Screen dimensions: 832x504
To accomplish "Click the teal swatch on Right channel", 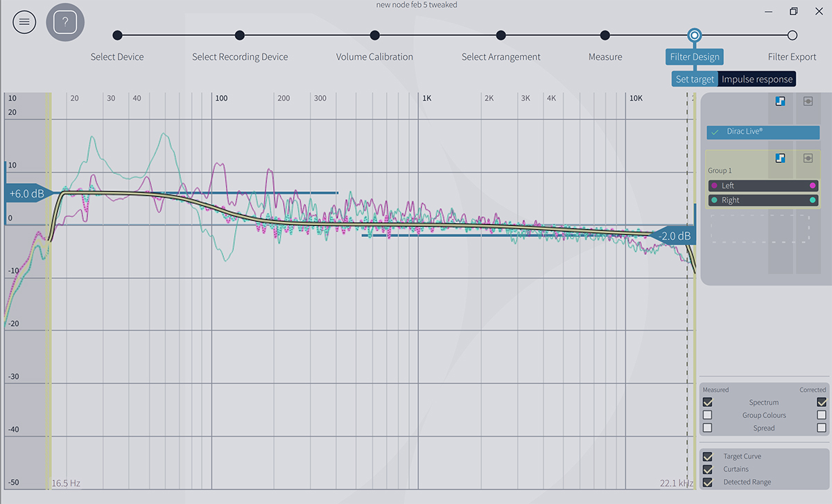I will click(813, 200).
